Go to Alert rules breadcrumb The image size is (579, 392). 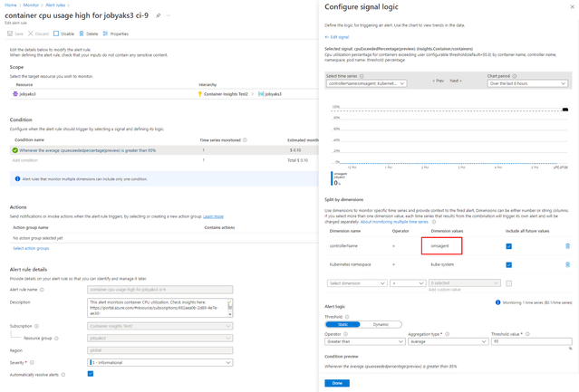click(x=55, y=5)
